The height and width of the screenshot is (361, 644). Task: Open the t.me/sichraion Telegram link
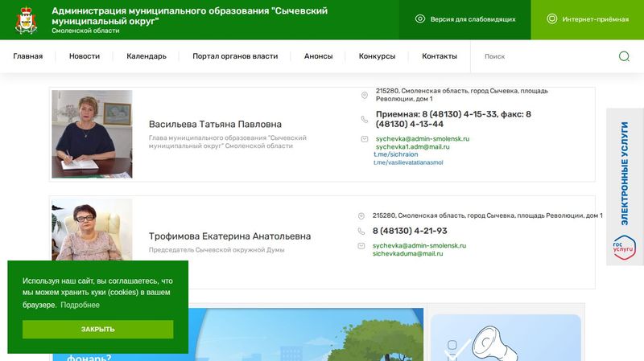pyautogui.click(x=395, y=154)
